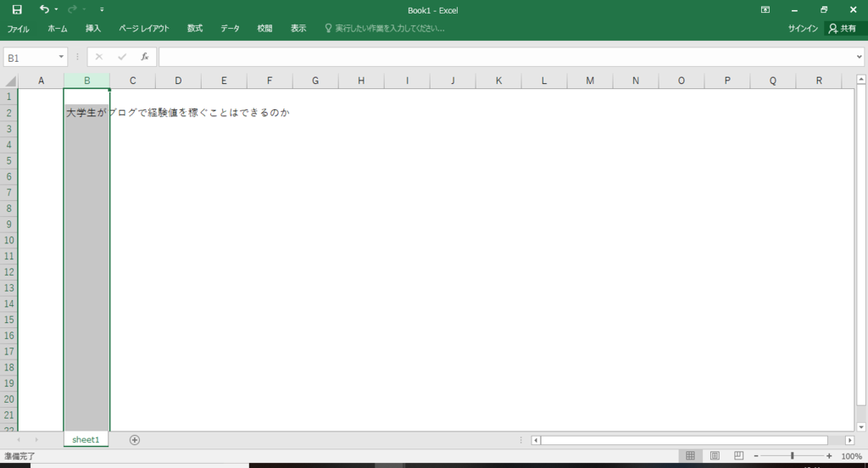Click the 準備完了 status text
The image size is (868, 468).
pos(20,456)
